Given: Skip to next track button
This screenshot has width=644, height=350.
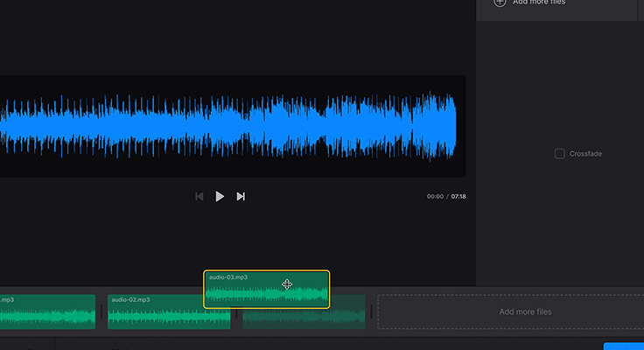Looking at the screenshot, I should click(241, 196).
